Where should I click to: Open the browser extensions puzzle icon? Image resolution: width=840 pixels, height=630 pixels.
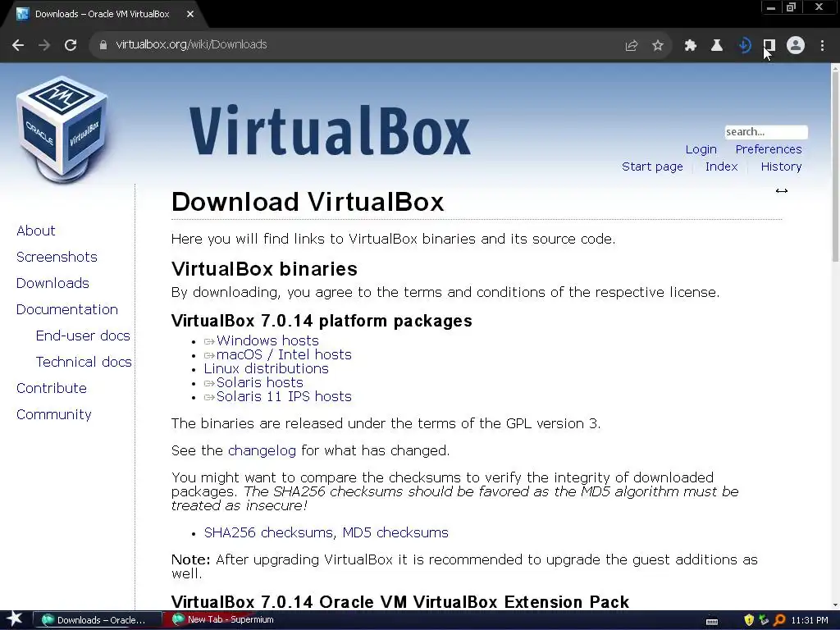click(x=690, y=46)
